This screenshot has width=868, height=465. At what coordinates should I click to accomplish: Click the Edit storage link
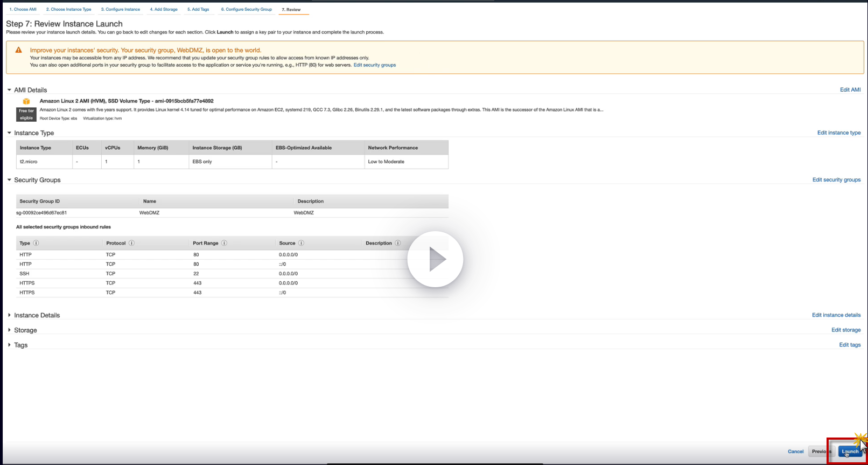846,330
